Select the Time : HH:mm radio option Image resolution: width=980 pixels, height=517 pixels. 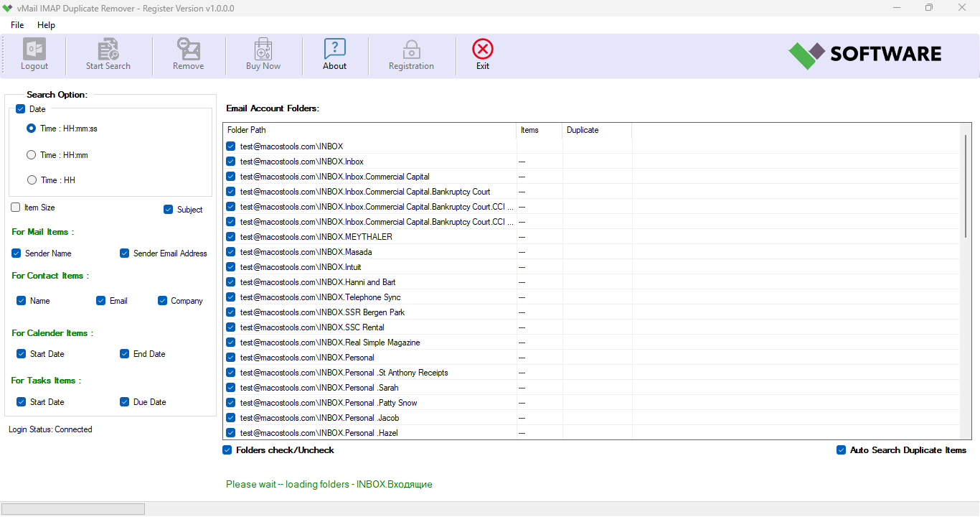click(x=31, y=154)
